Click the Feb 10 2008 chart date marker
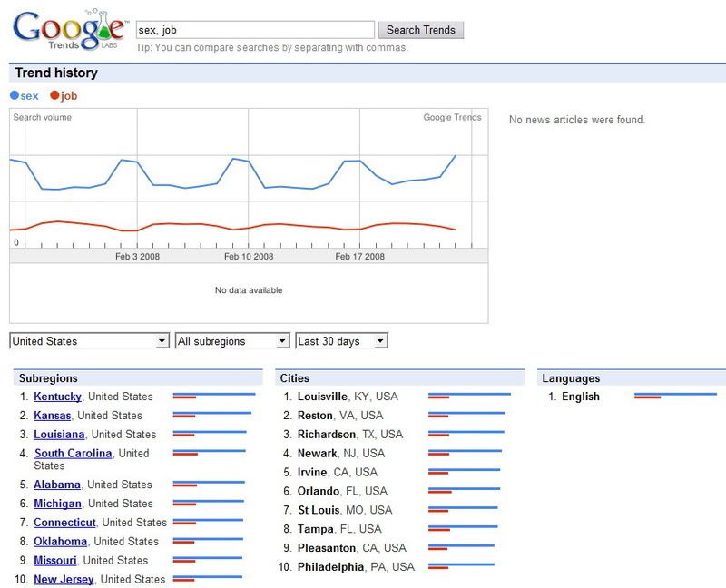The height and width of the screenshot is (588, 726). 249,257
